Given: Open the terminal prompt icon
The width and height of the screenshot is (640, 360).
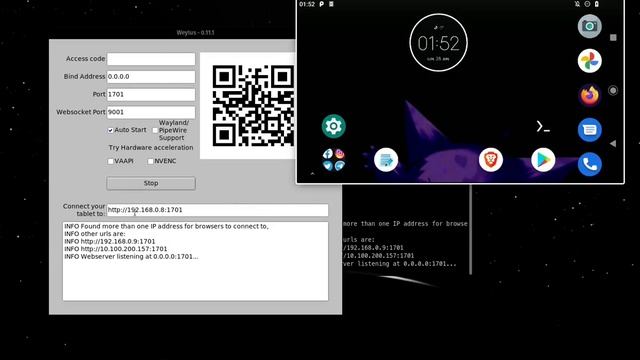Looking at the screenshot, I should tap(543, 127).
